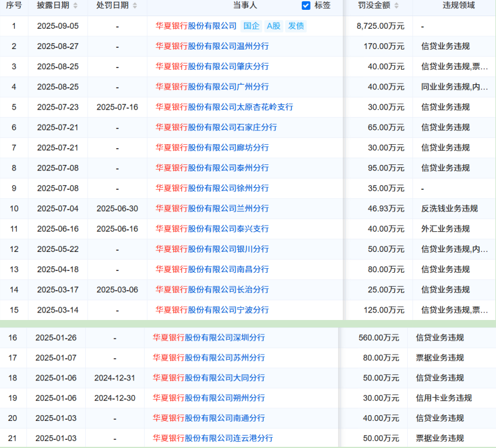The height and width of the screenshot is (448, 496).
Task: Click disclosure date 2025-03-14
Action: point(58,310)
